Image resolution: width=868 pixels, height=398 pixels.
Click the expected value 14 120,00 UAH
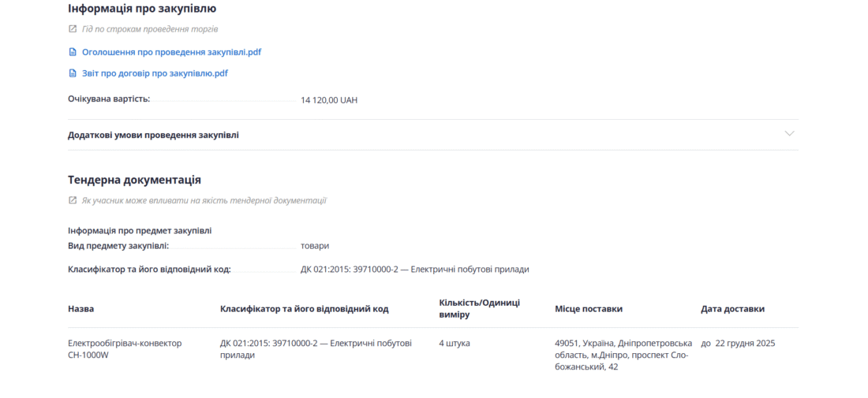[x=329, y=100]
